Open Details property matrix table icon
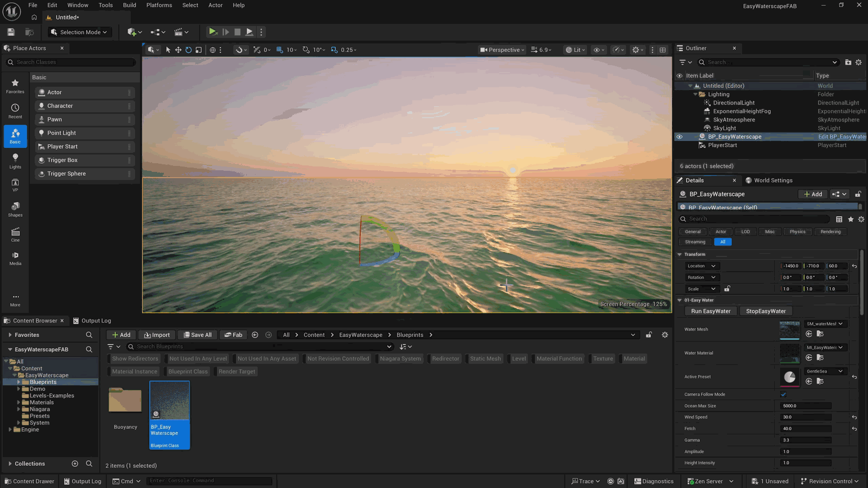868x488 pixels. point(839,219)
